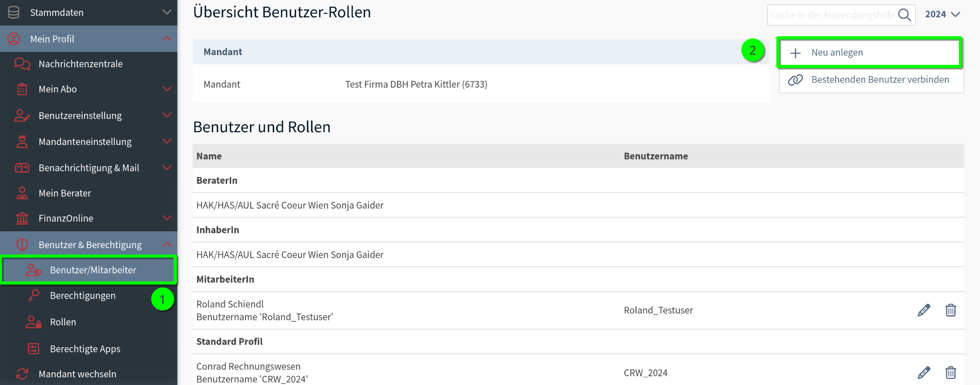Edit the Roland Schiendl user with the pencil icon

point(924,310)
